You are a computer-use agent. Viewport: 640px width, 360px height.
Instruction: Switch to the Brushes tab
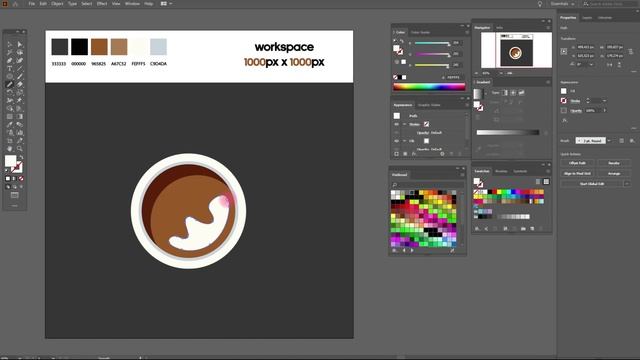tap(501, 171)
